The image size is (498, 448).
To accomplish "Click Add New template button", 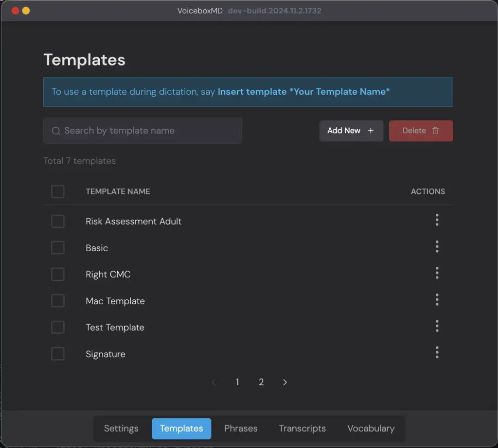I will tap(351, 131).
